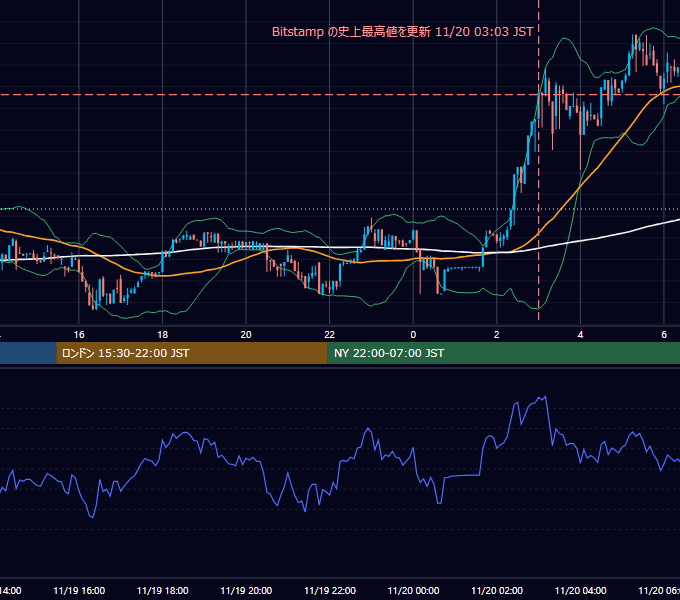Viewport: 680px width, 600px height.
Task: Click the 11/19 22:00 date label
Action: (x=330, y=591)
